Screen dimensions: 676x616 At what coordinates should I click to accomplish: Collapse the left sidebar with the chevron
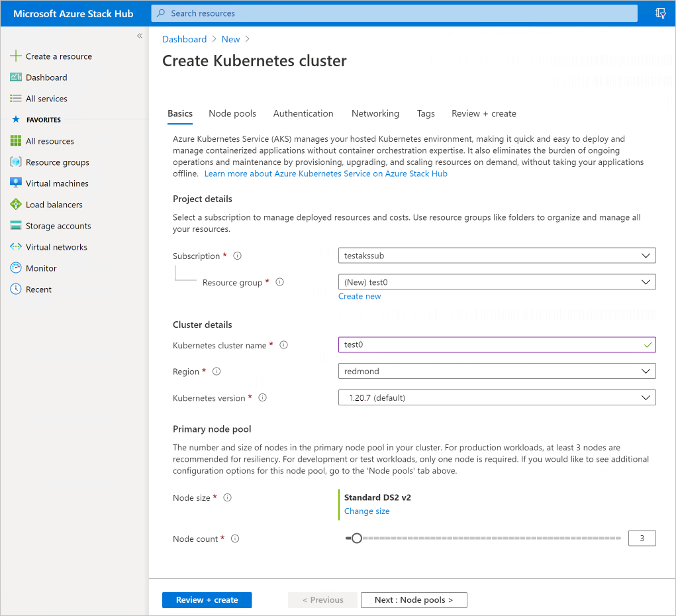coord(140,36)
